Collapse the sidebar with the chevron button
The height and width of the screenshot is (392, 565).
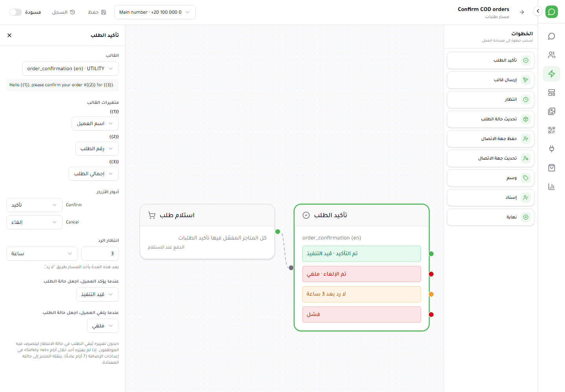click(538, 11)
